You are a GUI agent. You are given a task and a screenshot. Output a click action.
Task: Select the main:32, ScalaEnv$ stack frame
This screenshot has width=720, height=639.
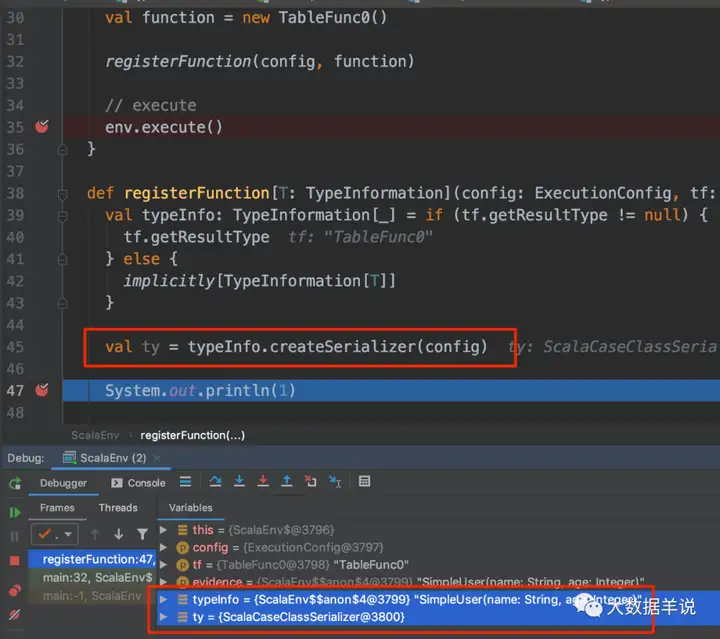coord(92,577)
